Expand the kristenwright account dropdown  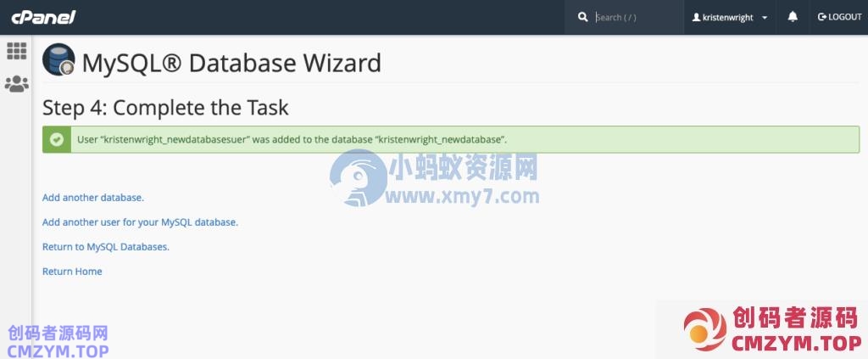(730, 17)
